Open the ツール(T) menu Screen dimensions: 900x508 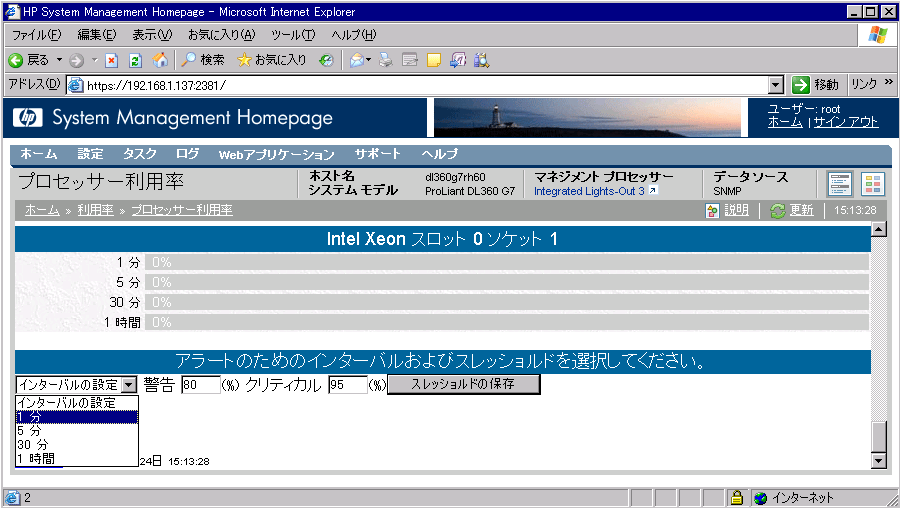[293, 35]
